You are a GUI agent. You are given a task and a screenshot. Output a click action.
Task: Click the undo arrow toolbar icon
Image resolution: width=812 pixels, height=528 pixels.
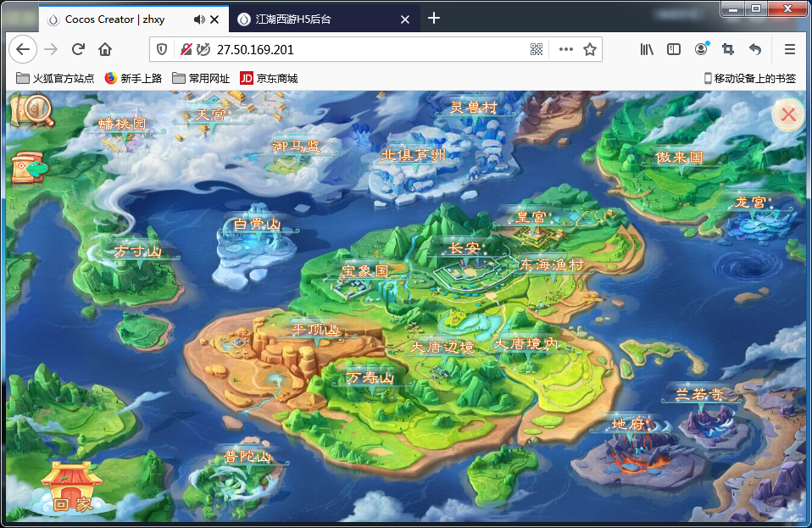755,49
